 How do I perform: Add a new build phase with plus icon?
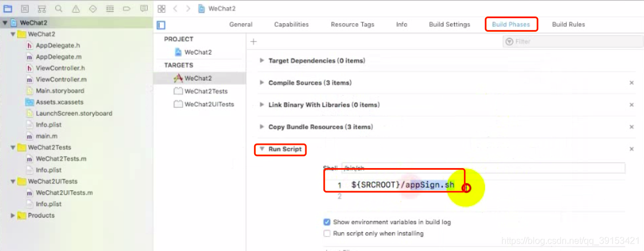tap(254, 41)
